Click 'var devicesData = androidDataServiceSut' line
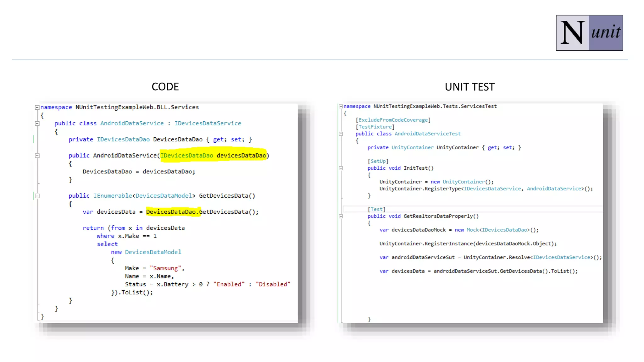The height and width of the screenshot is (362, 644). [x=479, y=271]
